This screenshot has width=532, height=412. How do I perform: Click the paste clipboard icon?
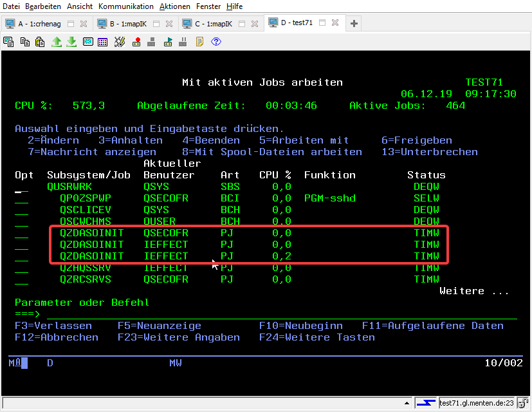(x=40, y=42)
